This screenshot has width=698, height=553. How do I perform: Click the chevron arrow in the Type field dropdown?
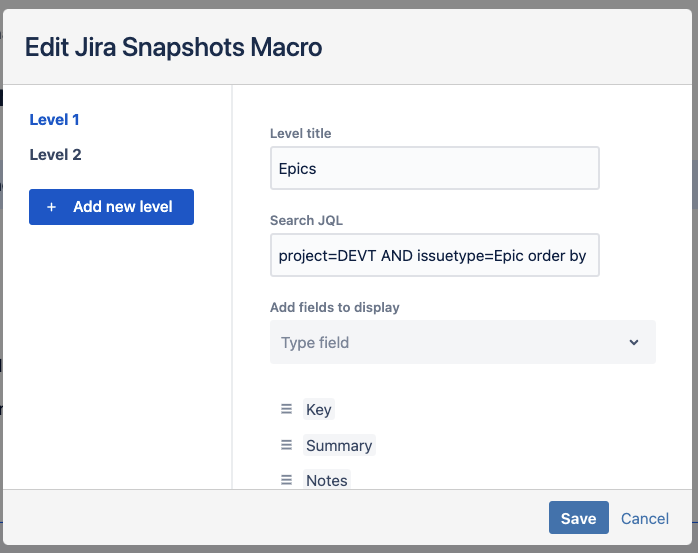click(634, 342)
